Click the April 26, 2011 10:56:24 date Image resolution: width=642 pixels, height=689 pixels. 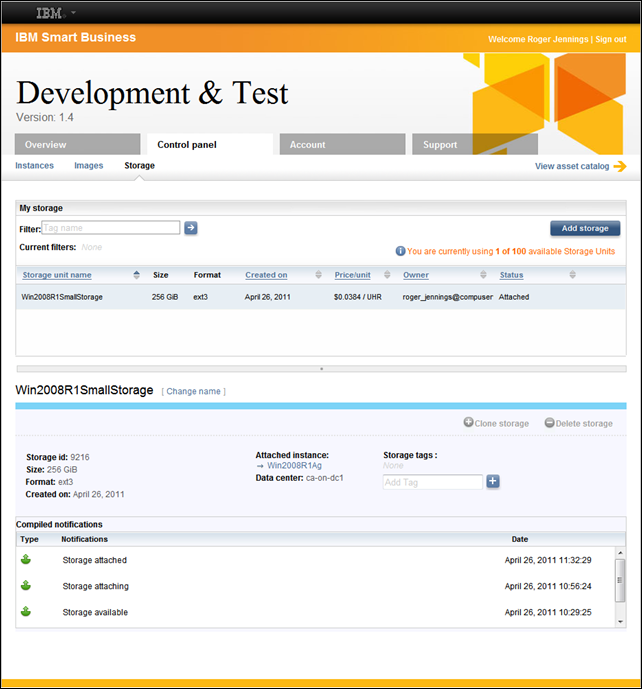548,586
